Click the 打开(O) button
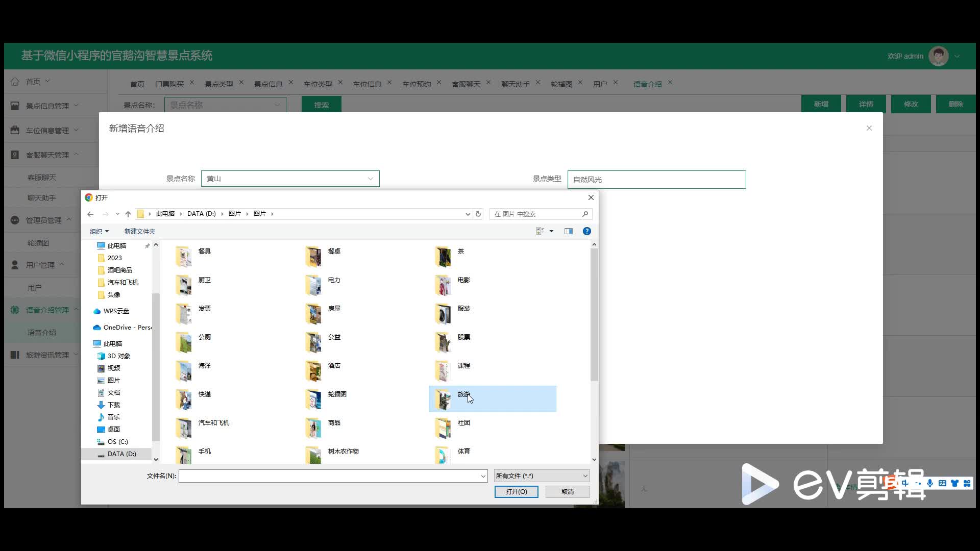 516,491
